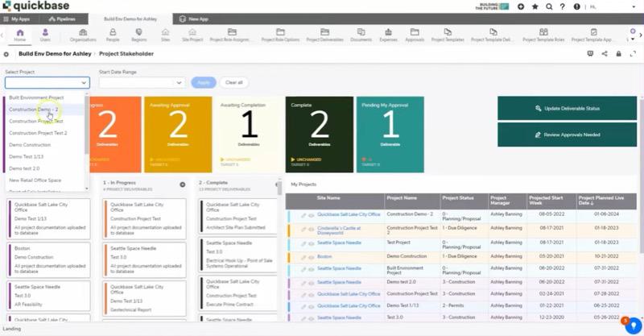644x336 pixels.
Task: Switch to My Apps tab
Action: click(x=17, y=19)
